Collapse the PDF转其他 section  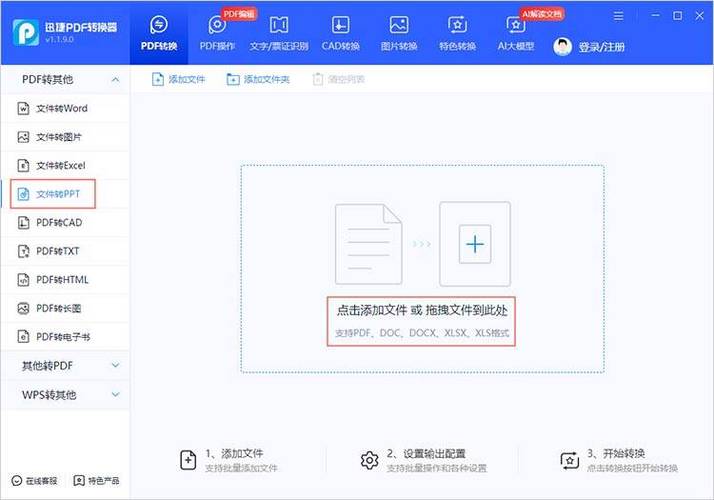[x=116, y=80]
